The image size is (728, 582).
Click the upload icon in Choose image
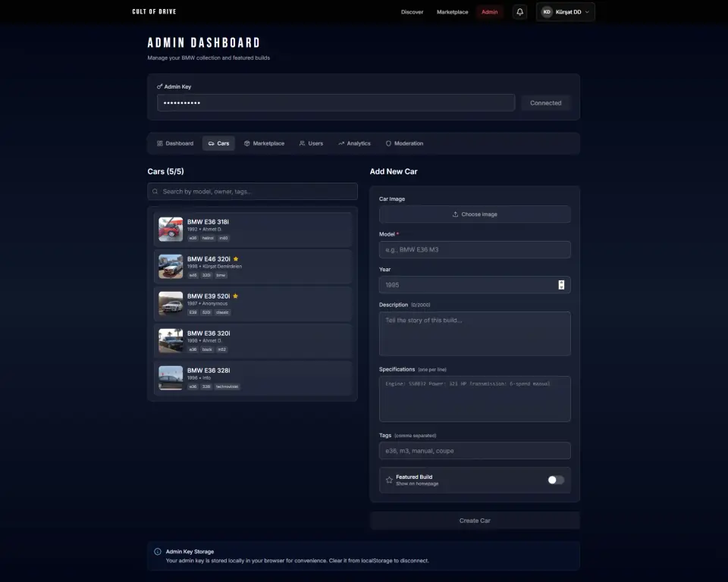click(456, 214)
